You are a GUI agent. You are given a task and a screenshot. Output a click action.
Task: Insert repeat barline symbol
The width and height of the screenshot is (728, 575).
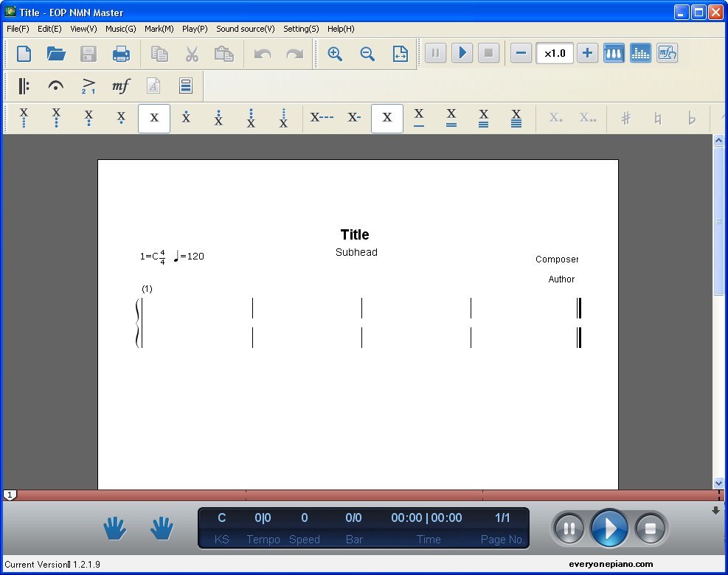pos(24,86)
